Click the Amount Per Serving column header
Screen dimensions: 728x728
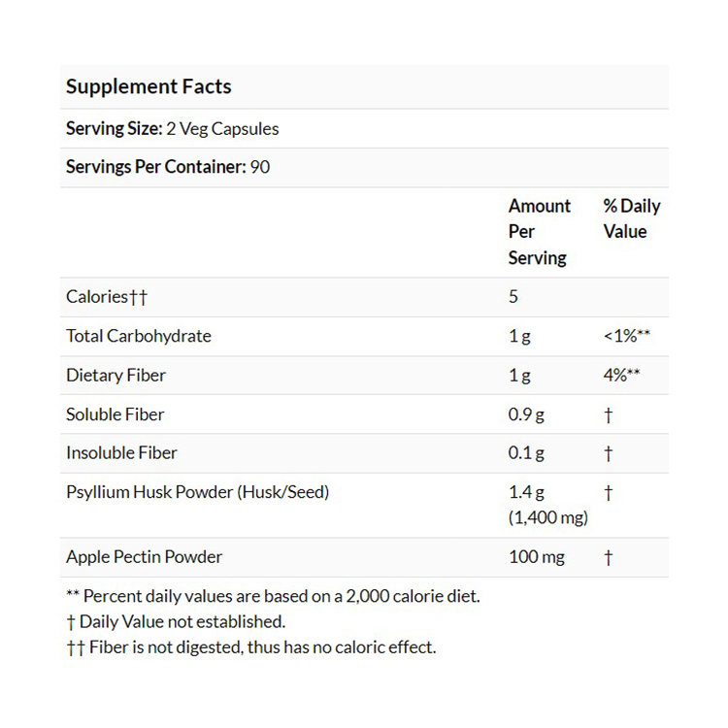pyautogui.click(x=539, y=232)
